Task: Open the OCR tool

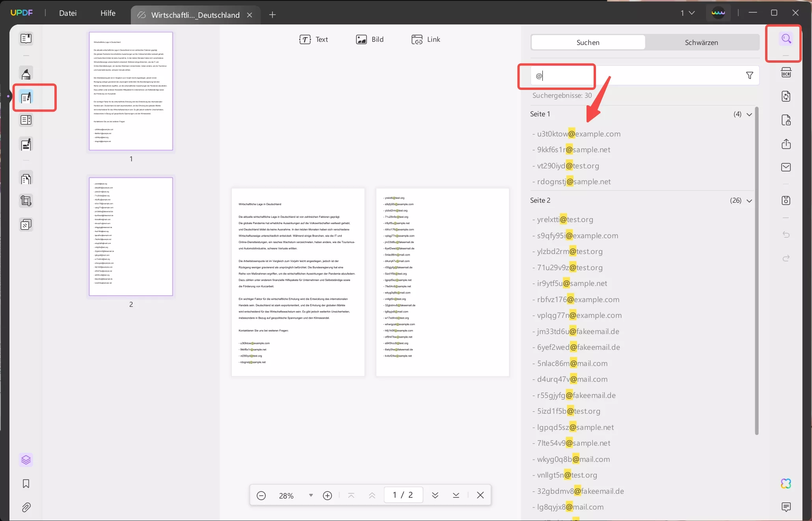Action: coord(786,72)
